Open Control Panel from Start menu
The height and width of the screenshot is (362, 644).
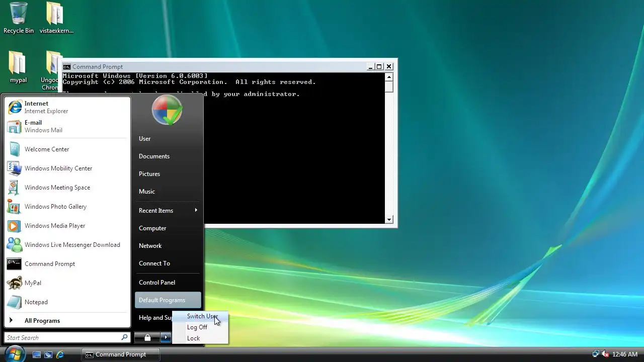click(x=168, y=283)
